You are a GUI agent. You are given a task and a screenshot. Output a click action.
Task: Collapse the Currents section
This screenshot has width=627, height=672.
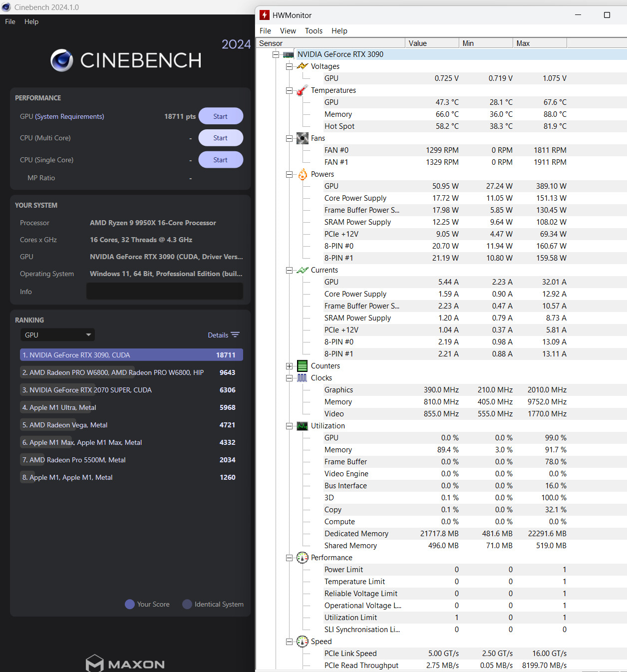(289, 270)
